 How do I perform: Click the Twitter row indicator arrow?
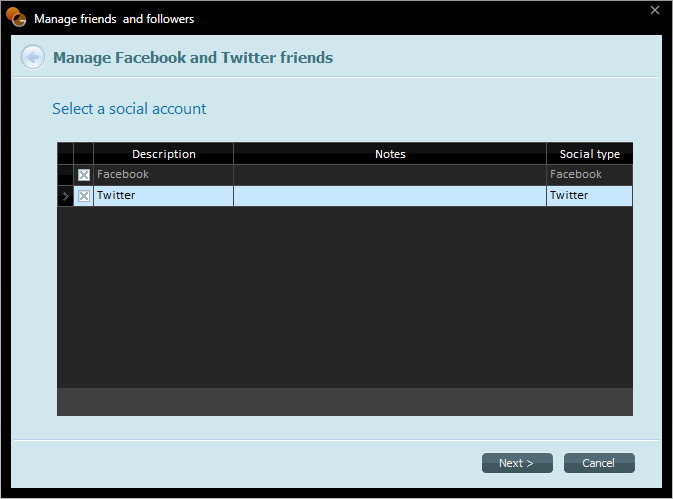[65, 196]
